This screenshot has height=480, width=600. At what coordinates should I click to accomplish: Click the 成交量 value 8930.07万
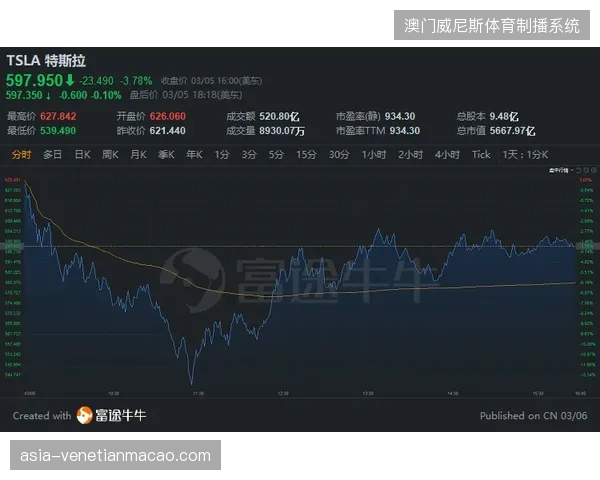(282, 131)
